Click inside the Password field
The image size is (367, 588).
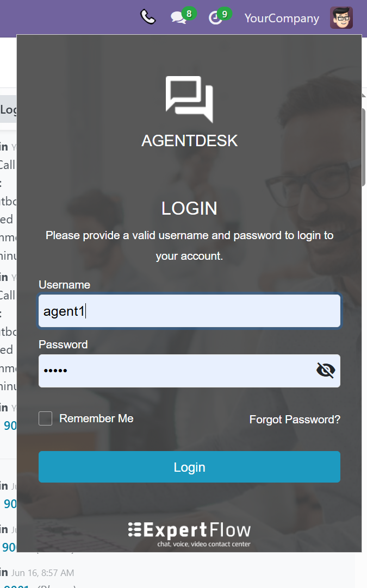tap(174, 371)
